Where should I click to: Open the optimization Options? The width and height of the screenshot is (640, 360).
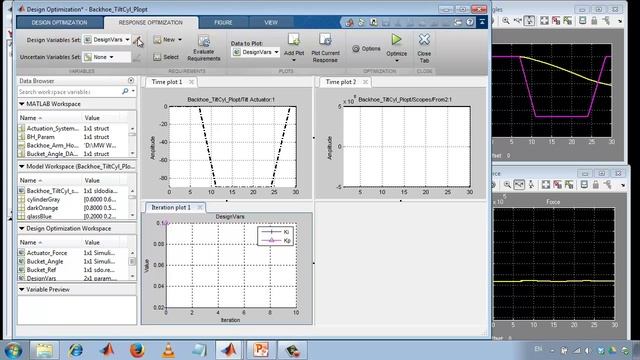(x=366, y=49)
